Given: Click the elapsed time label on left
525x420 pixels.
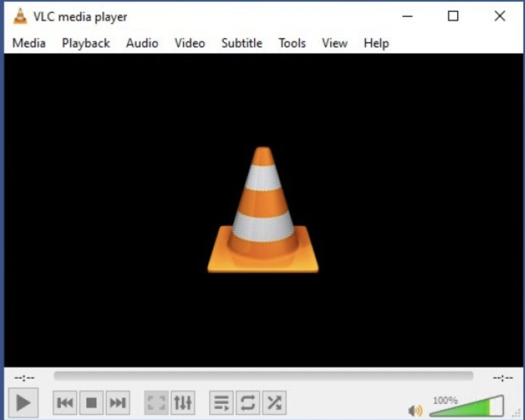Looking at the screenshot, I should click(x=25, y=377).
